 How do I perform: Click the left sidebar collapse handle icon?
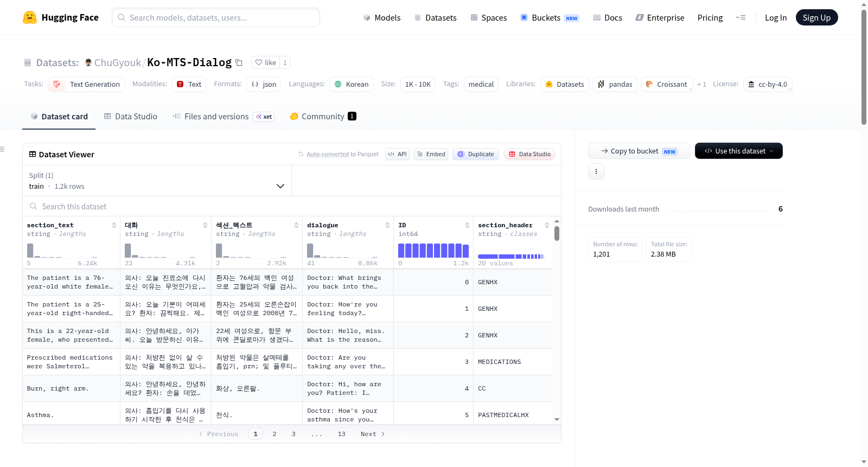(2, 149)
